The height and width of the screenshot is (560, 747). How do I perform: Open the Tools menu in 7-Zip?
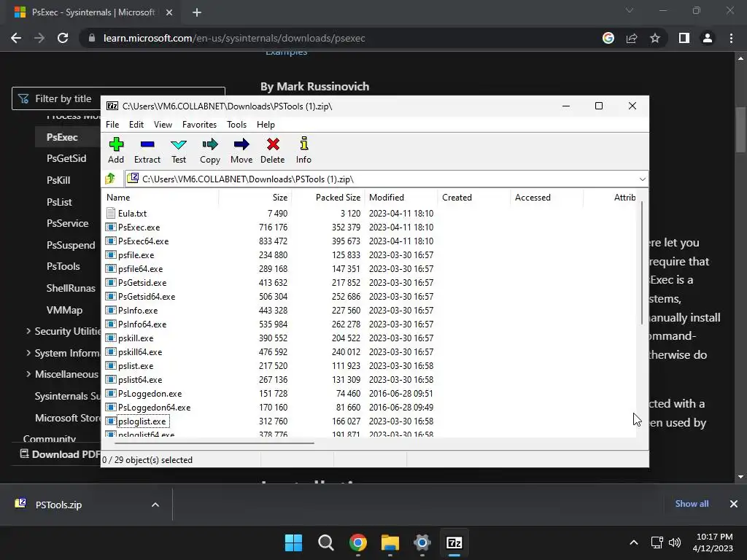237,124
